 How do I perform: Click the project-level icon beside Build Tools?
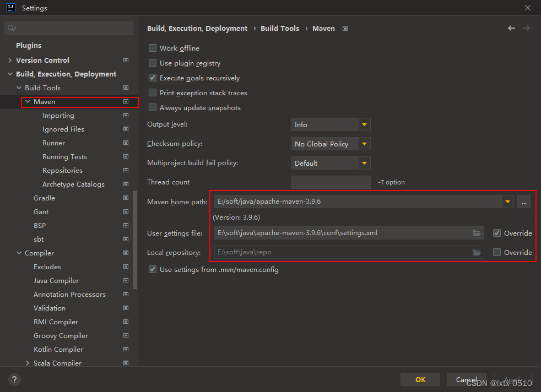click(126, 88)
